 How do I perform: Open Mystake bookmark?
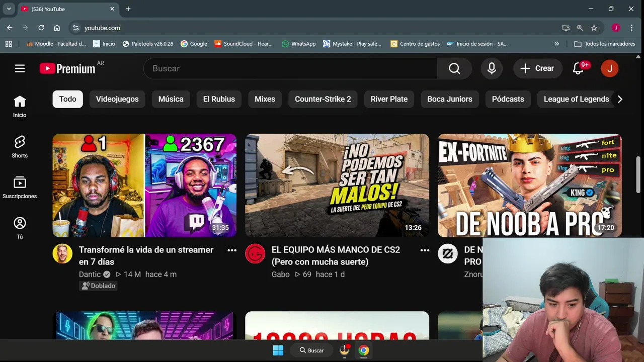[352, 44]
